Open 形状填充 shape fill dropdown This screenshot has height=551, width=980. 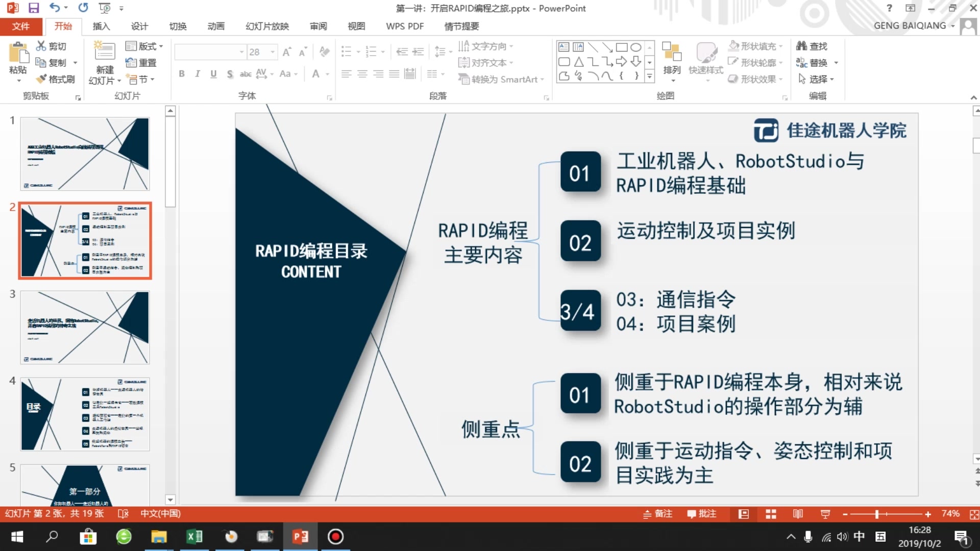pyautogui.click(x=755, y=46)
